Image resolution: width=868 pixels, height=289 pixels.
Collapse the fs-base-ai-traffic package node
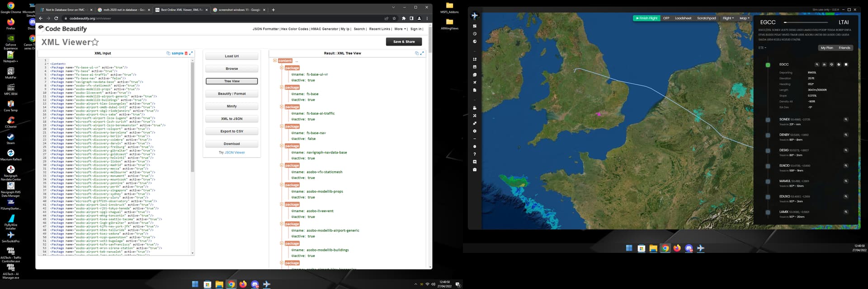pos(282,107)
